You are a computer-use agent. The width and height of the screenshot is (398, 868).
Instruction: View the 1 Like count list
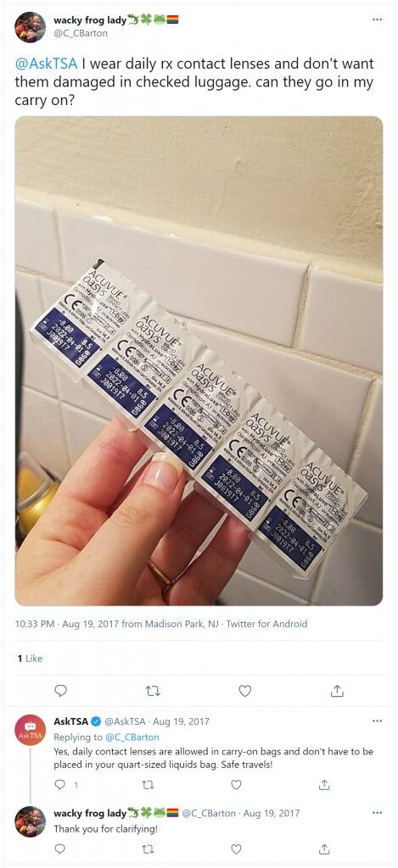click(30, 658)
